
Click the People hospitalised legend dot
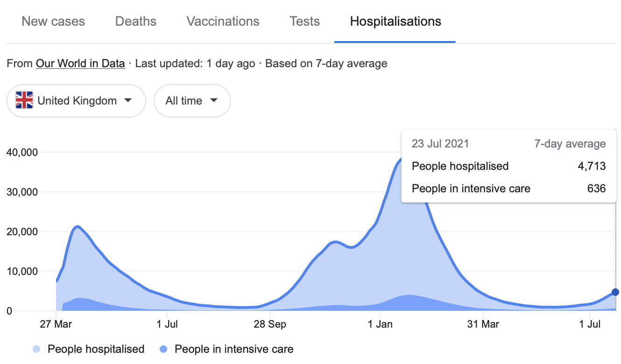point(37,349)
